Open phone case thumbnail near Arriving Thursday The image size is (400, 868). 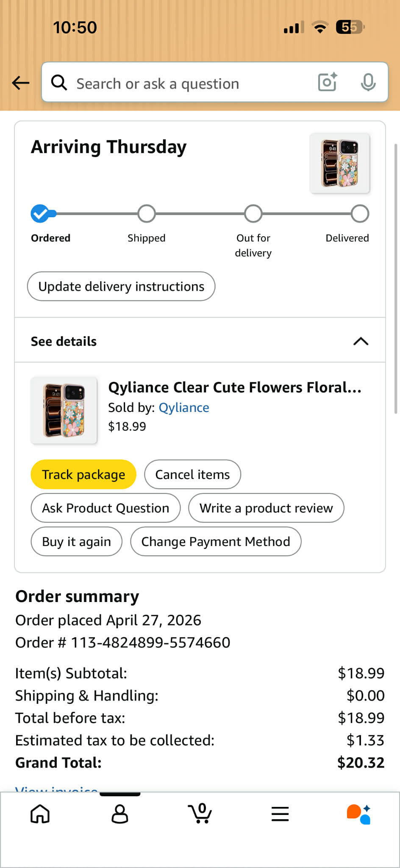340,163
